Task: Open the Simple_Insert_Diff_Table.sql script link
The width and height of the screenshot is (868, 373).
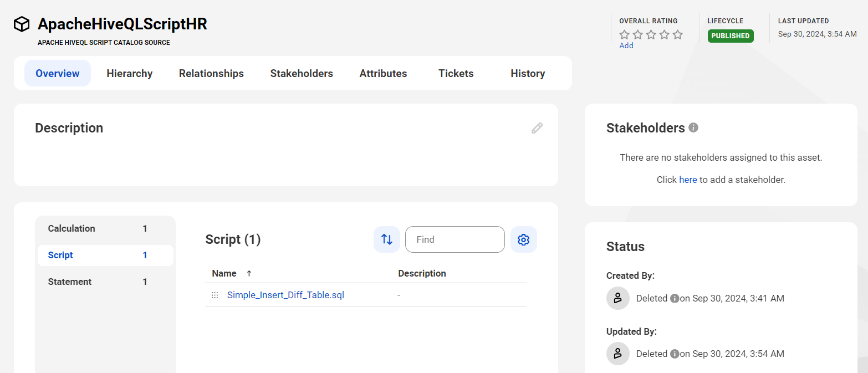Action: coord(285,295)
